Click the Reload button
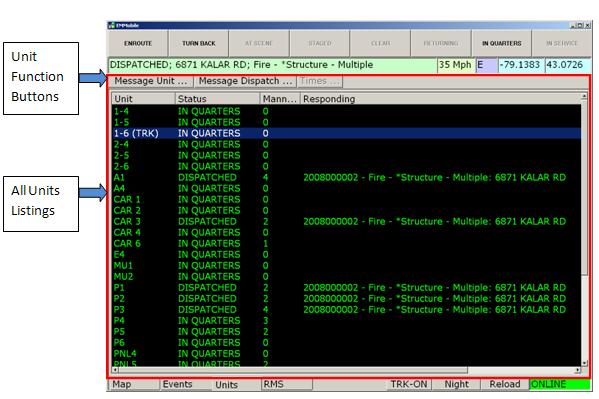This screenshot has height=399, width=599. click(505, 384)
